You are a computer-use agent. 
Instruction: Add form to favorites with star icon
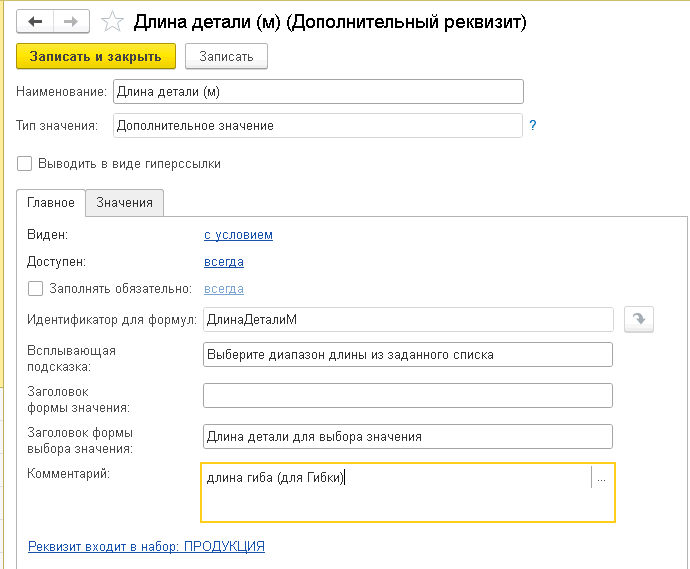[113, 21]
